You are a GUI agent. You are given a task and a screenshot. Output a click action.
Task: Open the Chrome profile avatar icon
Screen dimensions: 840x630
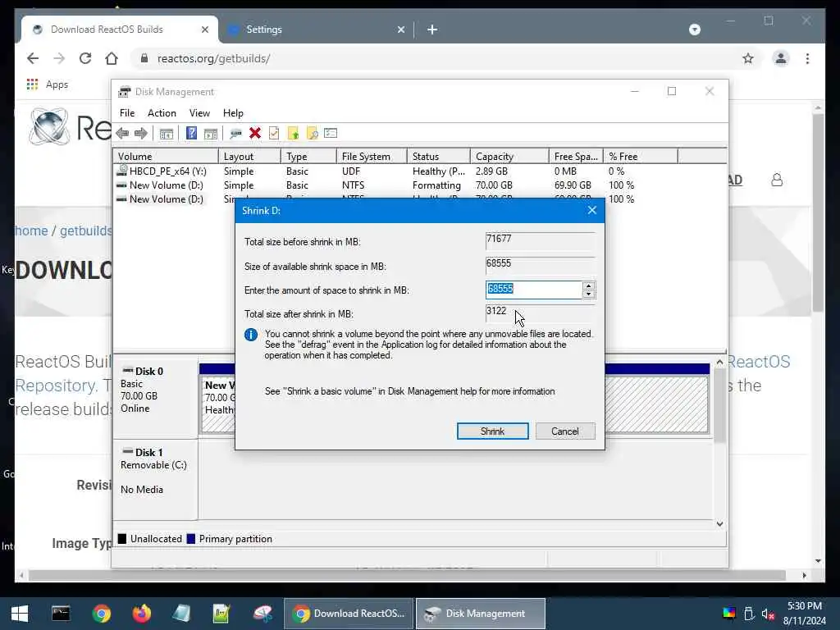click(781, 58)
